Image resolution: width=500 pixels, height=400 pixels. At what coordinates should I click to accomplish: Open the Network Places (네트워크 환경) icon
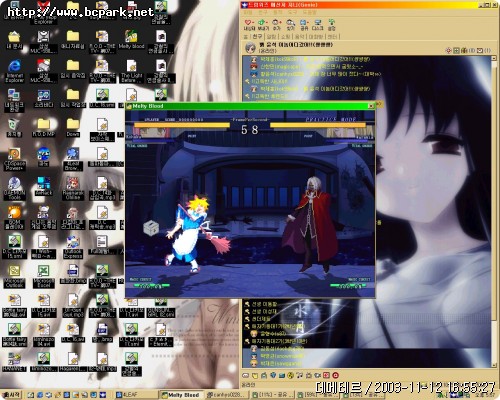(x=14, y=101)
